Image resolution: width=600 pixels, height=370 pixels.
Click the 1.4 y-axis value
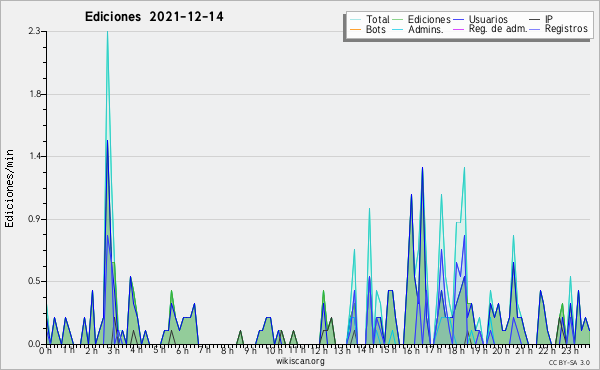[36, 156]
